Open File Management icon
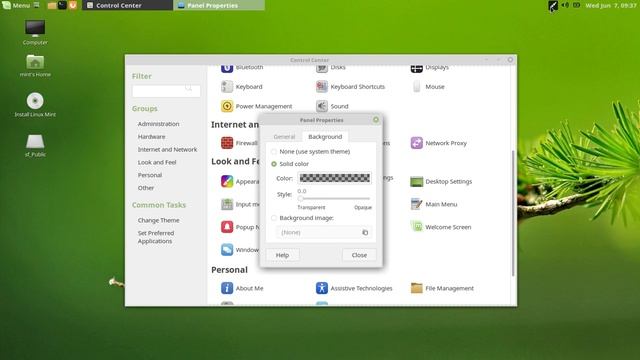The height and width of the screenshot is (360, 640). click(416, 288)
